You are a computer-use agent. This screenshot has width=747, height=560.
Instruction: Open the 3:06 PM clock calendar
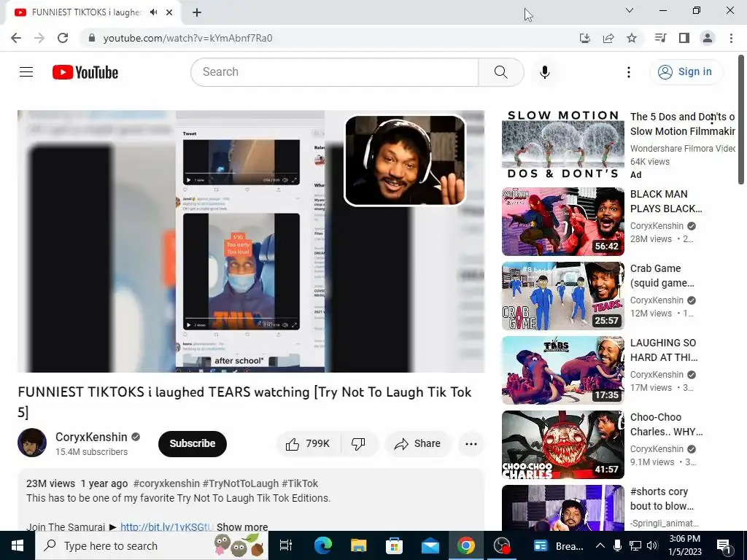684,545
